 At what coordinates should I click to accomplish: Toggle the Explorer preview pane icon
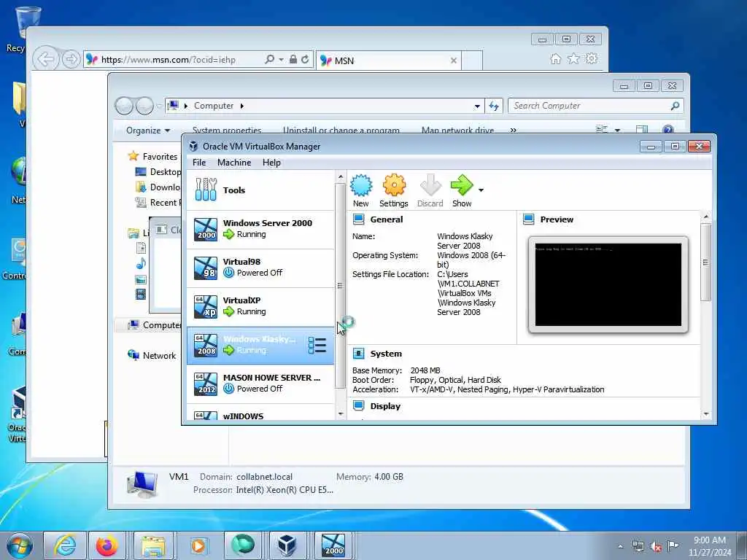click(642, 130)
